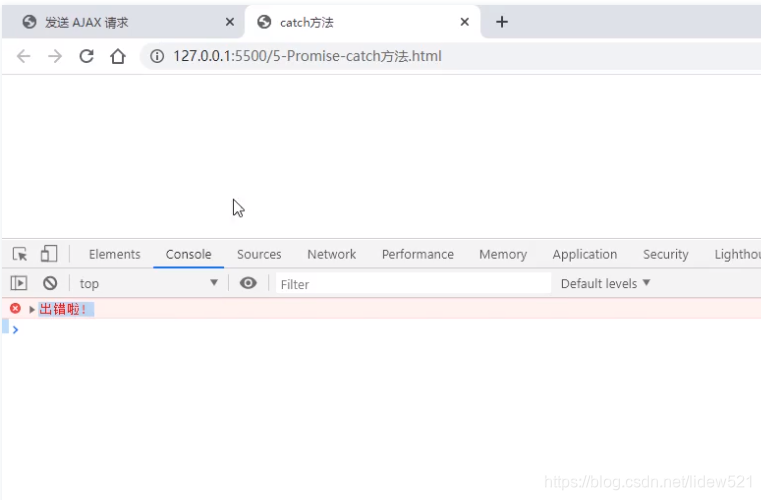Click the red error icon in console
761x500 pixels.
point(16,309)
